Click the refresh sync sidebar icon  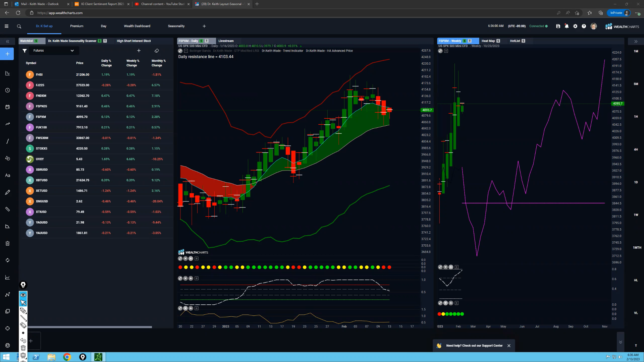(7, 260)
